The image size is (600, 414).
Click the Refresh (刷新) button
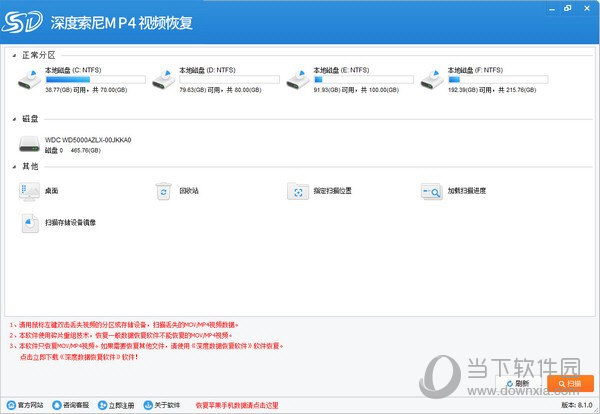[x=518, y=383]
